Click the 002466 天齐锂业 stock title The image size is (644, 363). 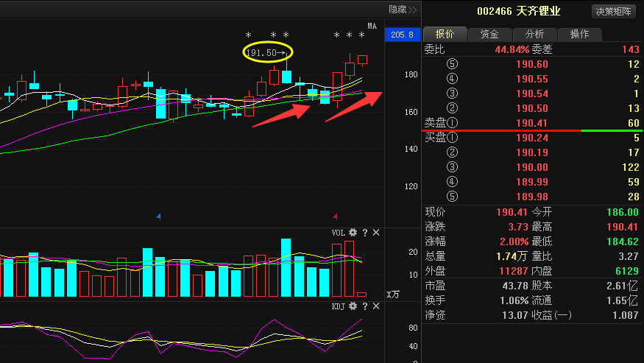(x=518, y=12)
